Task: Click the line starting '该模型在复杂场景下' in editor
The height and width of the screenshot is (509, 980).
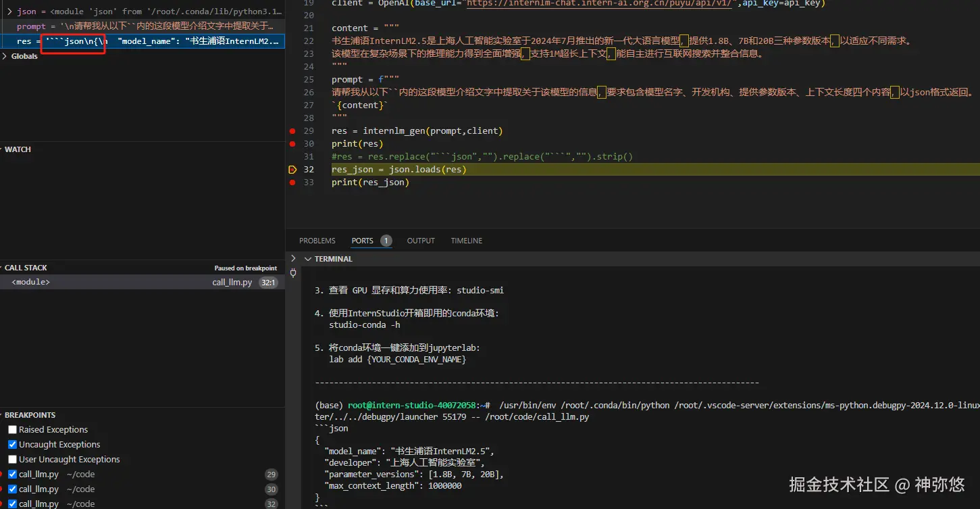Action: 548,54
